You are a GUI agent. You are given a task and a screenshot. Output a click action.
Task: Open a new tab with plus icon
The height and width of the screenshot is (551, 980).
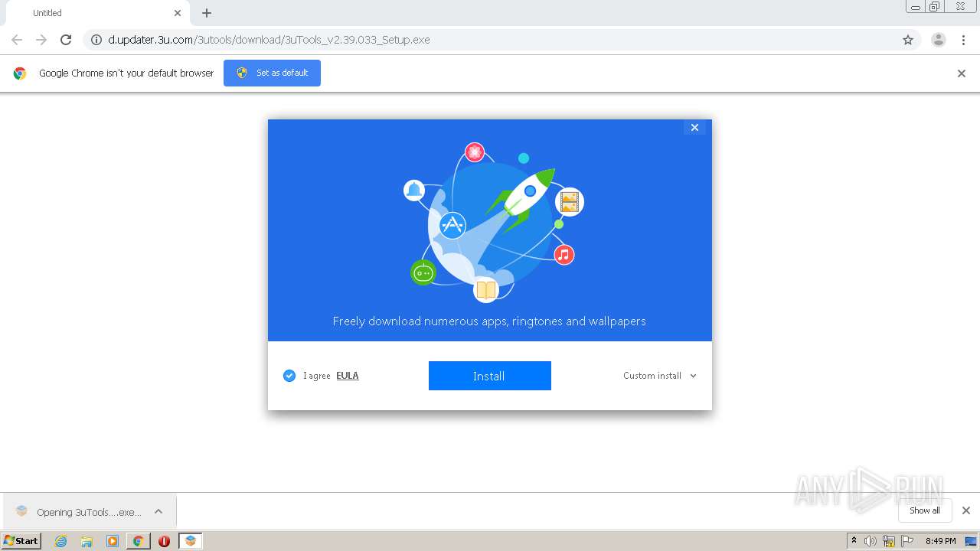207,13
